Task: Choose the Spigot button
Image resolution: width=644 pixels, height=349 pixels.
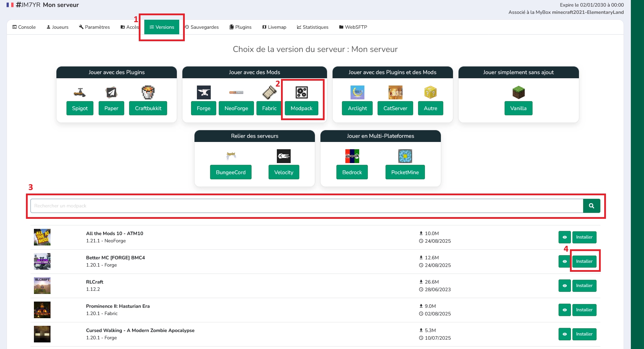Action: [x=80, y=108]
